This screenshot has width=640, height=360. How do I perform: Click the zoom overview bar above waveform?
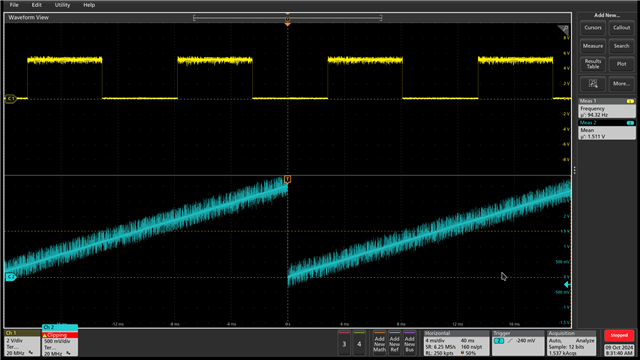(287, 18)
